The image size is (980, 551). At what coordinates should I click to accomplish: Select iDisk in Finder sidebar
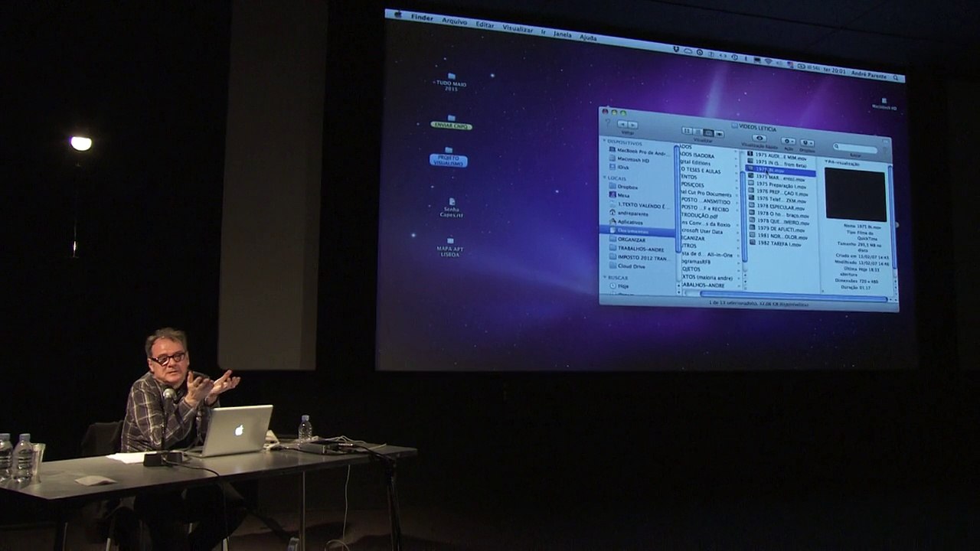pyautogui.click(x=619, y=167)
